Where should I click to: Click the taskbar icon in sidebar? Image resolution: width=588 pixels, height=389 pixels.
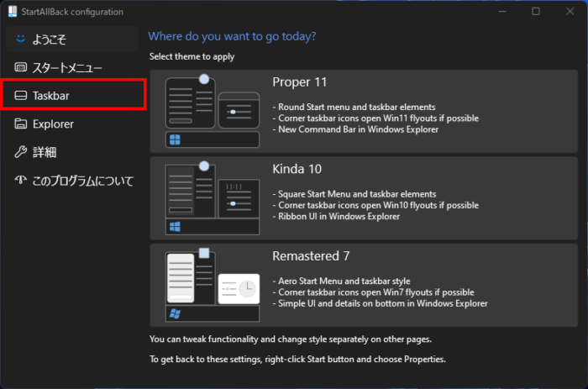coord(21,95)
